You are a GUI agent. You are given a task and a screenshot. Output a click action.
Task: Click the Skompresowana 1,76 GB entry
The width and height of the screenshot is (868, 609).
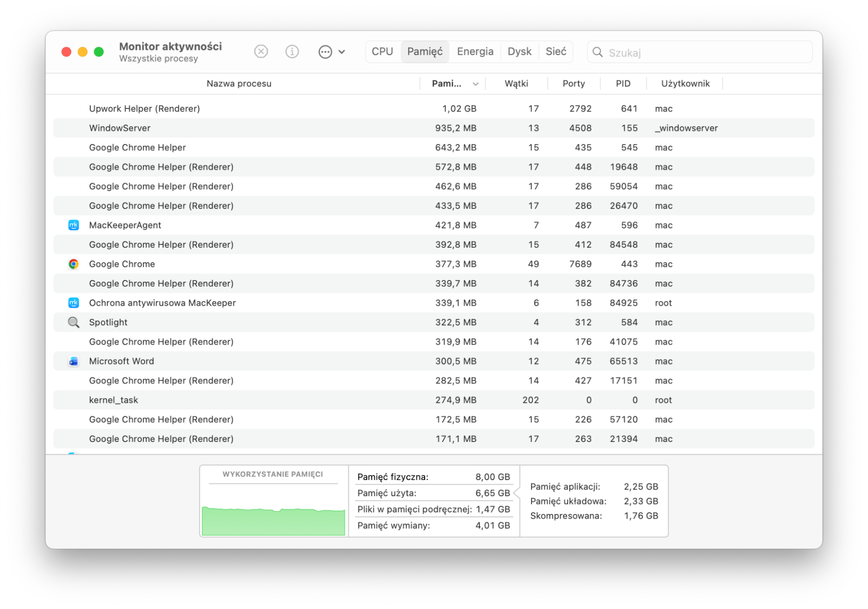[594, 516]
